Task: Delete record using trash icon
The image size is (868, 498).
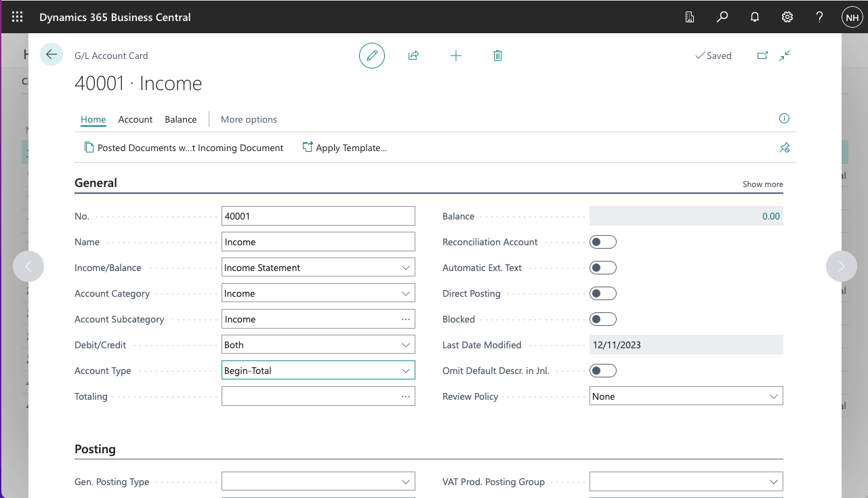Action: pos(497,56)
